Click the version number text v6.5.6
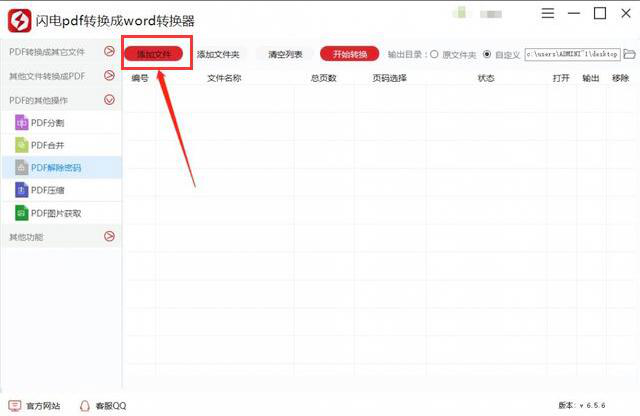This screenshot has width=640, height=416. 592,405
